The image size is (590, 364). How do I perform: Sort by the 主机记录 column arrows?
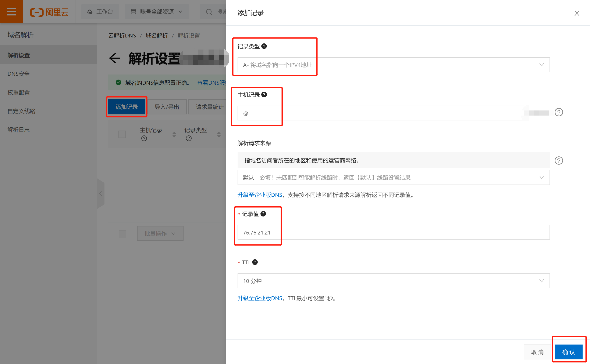(174, 134)
